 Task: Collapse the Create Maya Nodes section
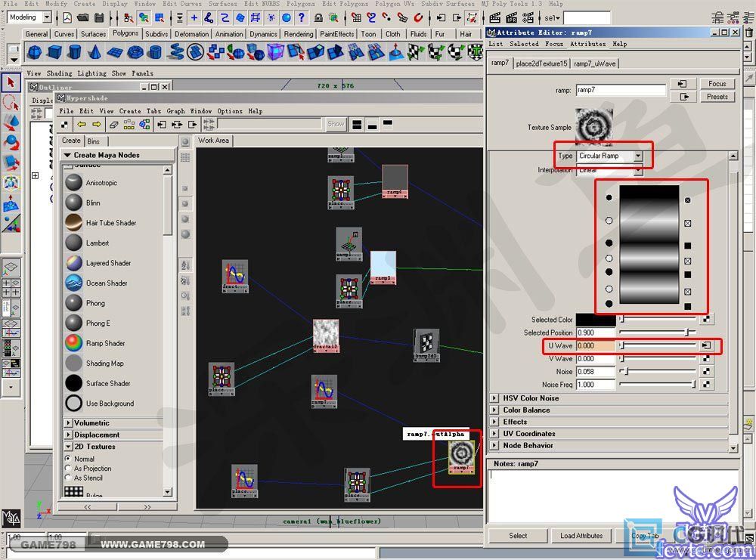[x=67, y=155]
